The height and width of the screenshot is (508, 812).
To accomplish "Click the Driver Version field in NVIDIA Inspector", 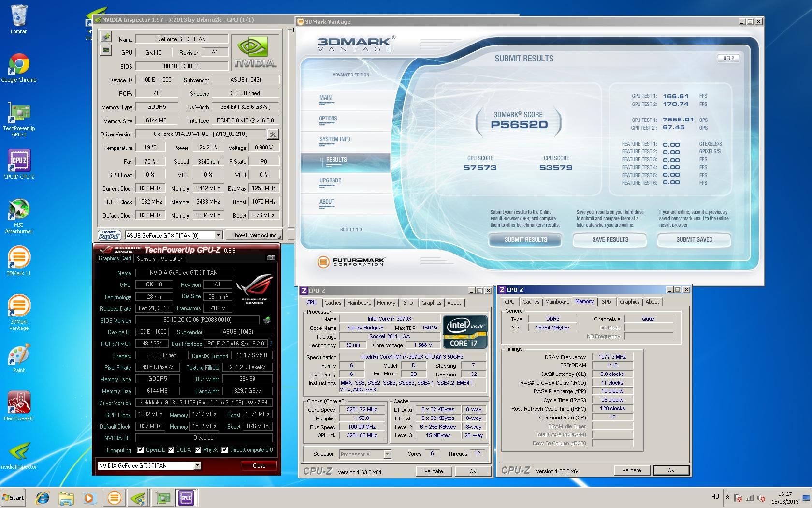I will pyautogui.click(x=201, y=134).
